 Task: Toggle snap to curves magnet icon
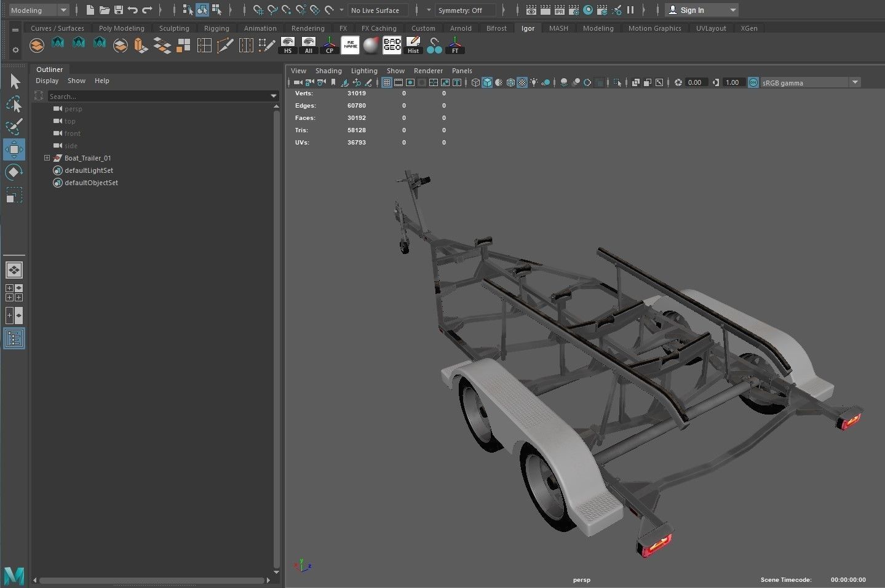[x=272, y=10]
